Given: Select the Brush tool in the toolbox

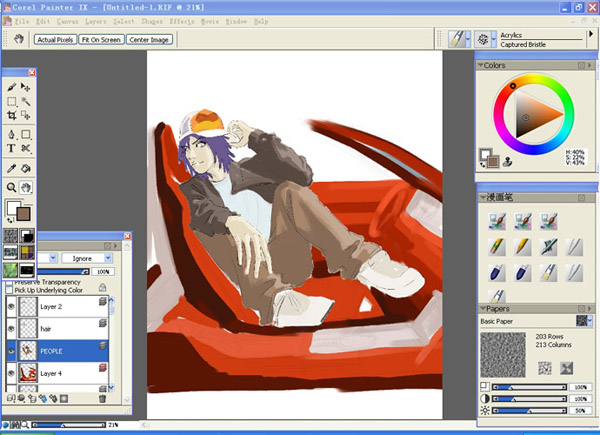Looking at the screenshot, I should tap(11, 88).
